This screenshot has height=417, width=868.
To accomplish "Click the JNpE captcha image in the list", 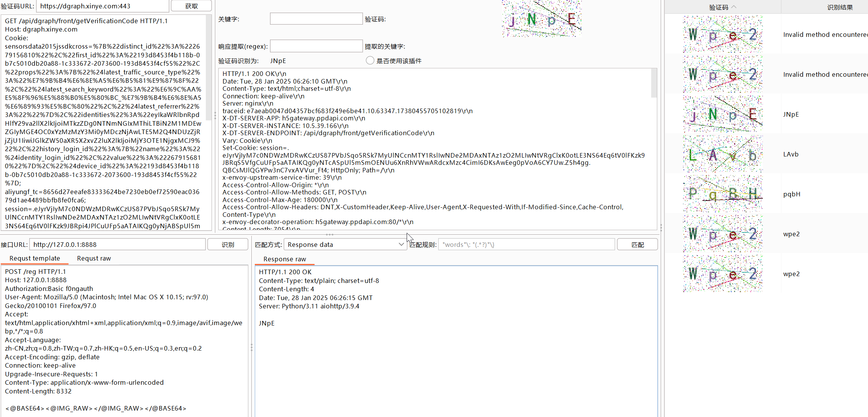I will (x=723, y=114).
